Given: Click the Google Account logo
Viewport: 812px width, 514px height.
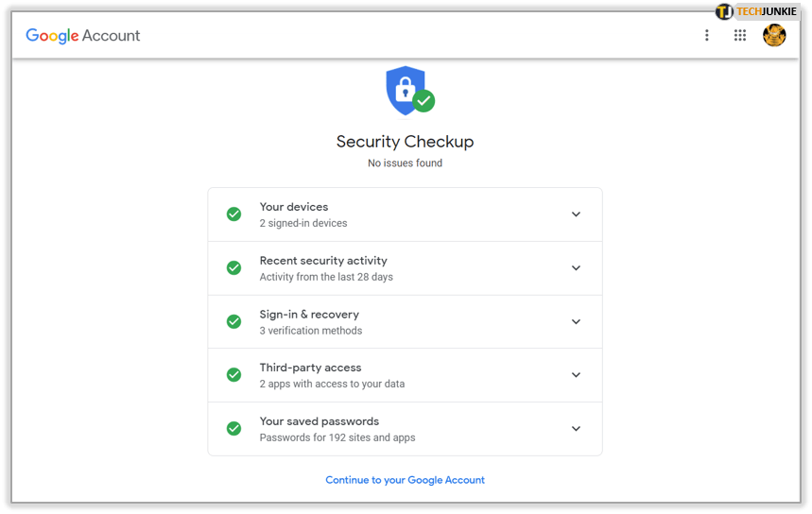Looking at the screenshot, I should tap(83, 36).
